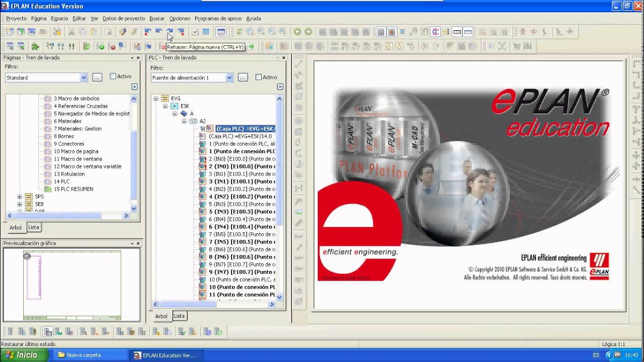This screenshot has height=362, width=644.
Task: Toggle the grid display icon
Action: pos(381,32)
